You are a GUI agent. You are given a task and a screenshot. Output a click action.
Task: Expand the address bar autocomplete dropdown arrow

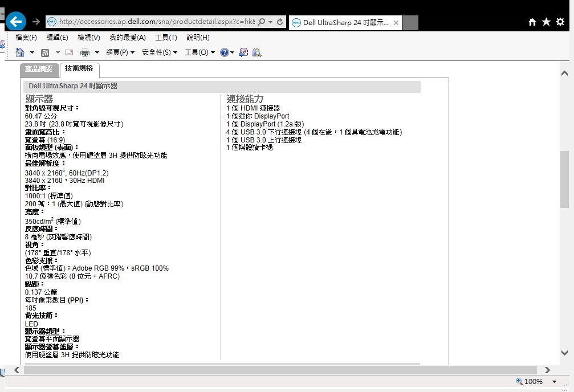tap(271, 22)
